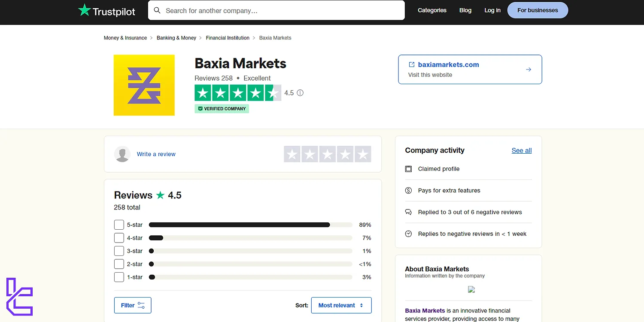This screenshot has width=644, height=322.
Task: Click the Write a review link
Action: 156,154
